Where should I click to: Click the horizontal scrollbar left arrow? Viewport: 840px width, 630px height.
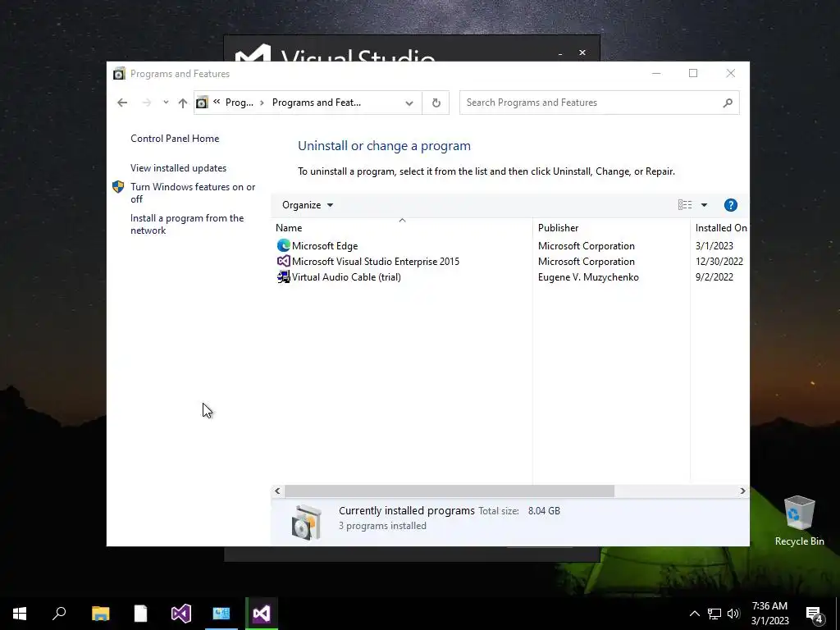277,491
